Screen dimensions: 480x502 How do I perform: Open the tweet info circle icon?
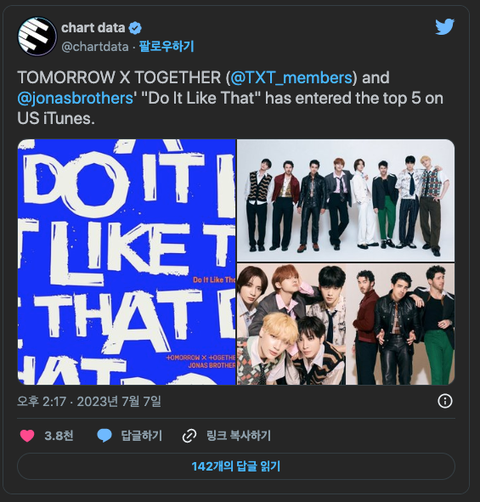coord(445,401)
